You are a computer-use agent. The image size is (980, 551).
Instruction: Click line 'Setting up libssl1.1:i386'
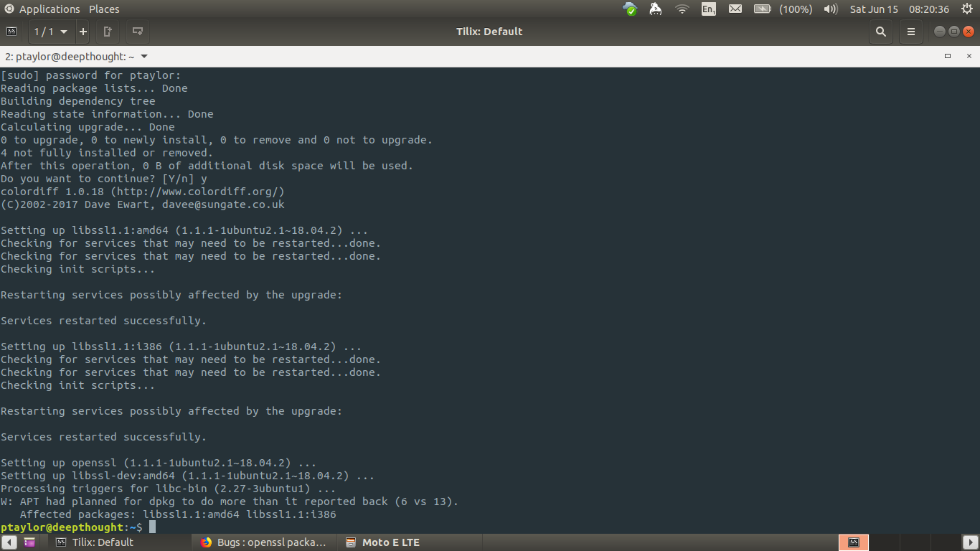click(x=182, y=347)
